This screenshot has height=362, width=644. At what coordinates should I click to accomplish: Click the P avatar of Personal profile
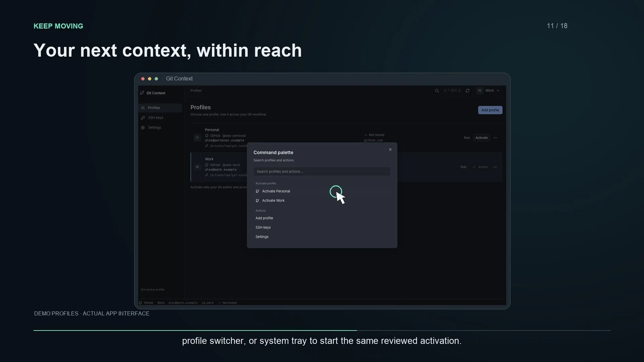[x=197, y=137]
